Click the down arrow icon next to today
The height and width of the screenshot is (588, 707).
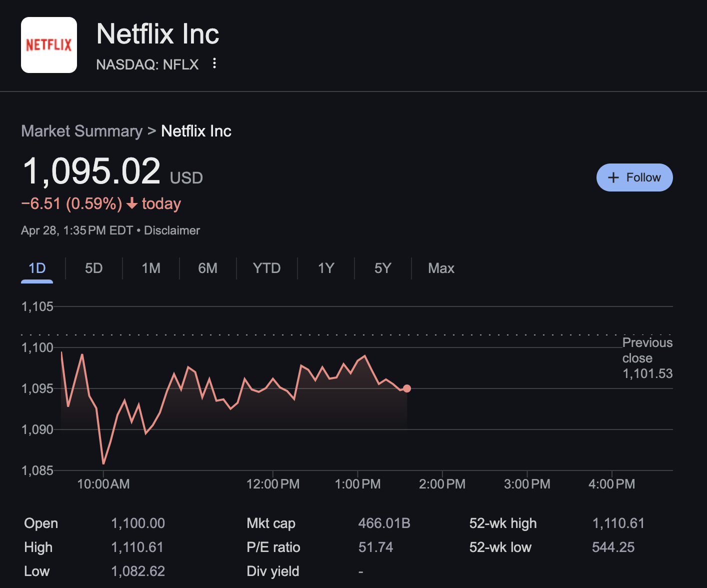pos(132,203)
